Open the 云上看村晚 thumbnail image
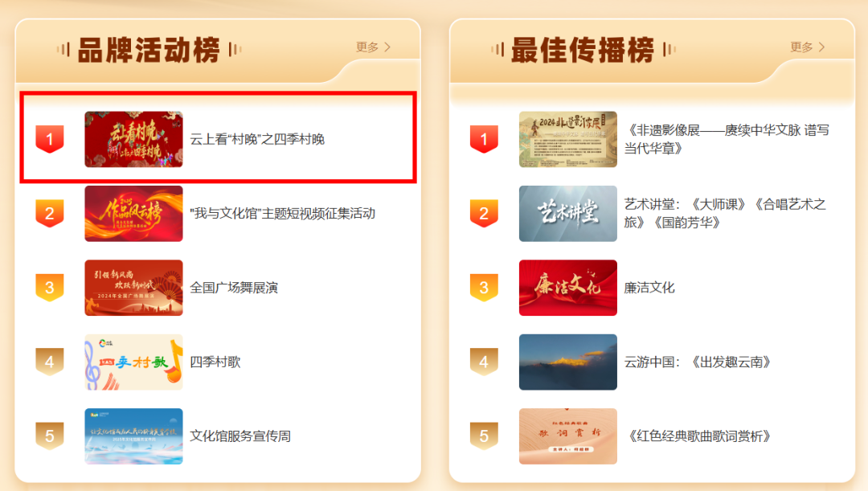 click(x=133, y=139)
